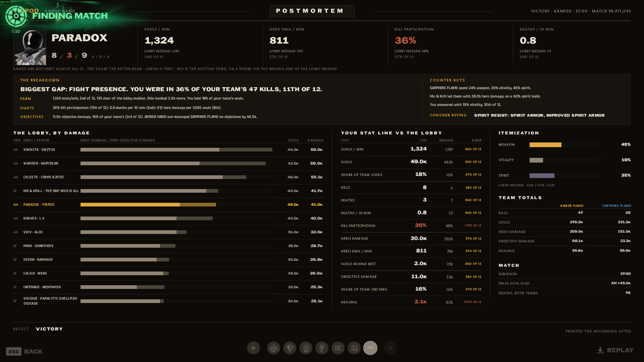
Task: Click the 811 Hero Dmg / Min headline value
Action: [x=279, y=41]
